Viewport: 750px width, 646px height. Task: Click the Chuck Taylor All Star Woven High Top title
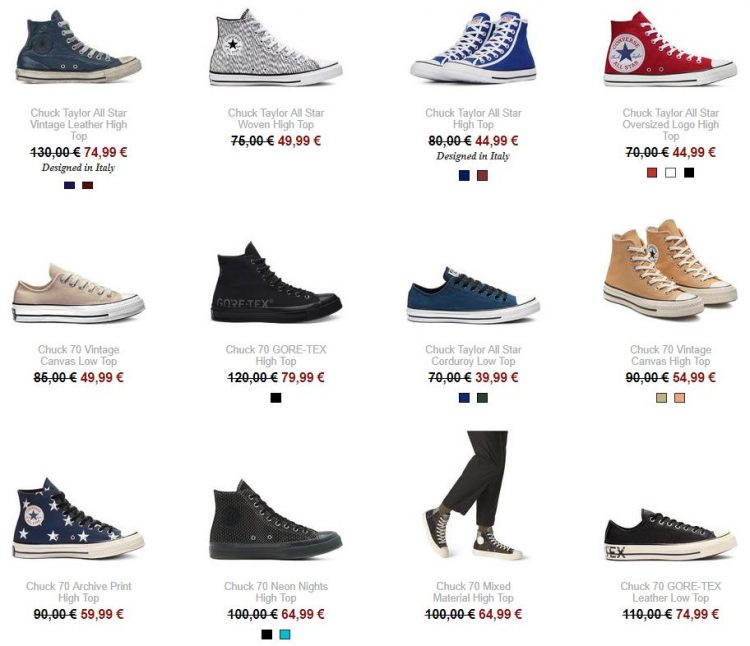276,119
